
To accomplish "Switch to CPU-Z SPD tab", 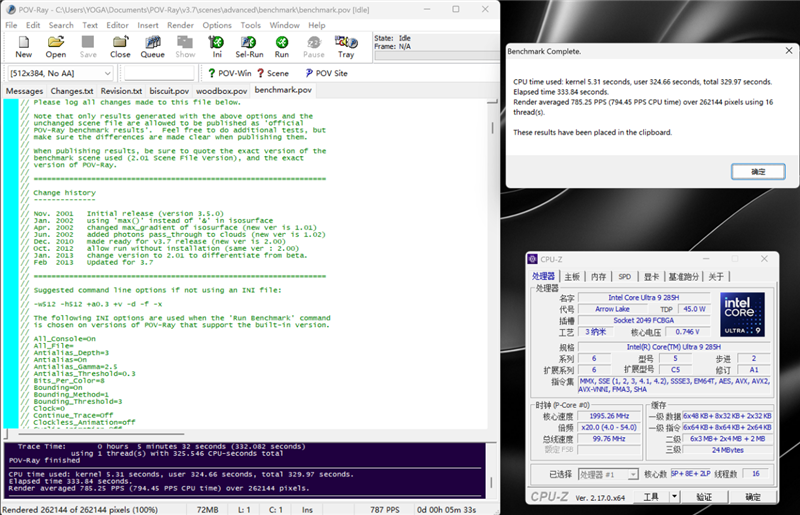I will (624, 277).
